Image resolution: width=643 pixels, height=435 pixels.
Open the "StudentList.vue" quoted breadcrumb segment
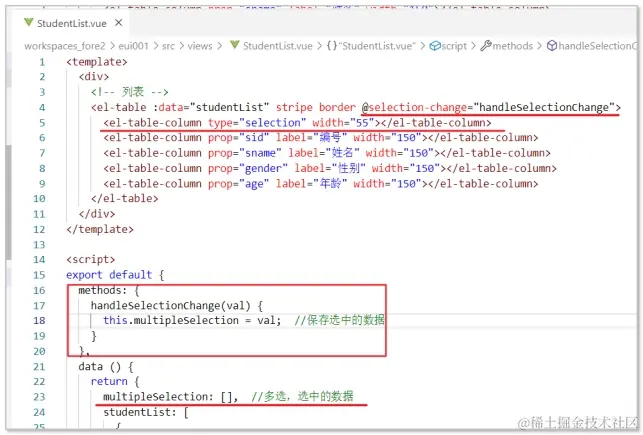click(x=377, y=46)
